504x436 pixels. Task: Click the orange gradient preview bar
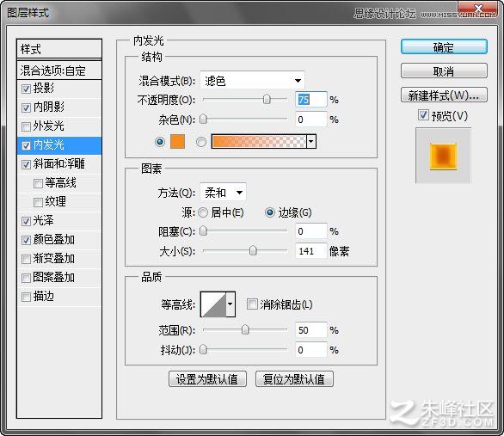coord(258,141)
